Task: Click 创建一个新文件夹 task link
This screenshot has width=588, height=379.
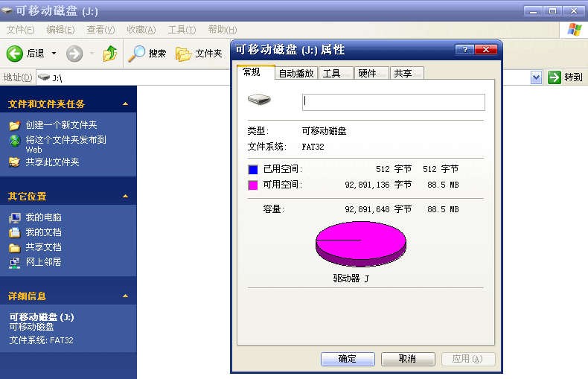Action: coord(61,125)
